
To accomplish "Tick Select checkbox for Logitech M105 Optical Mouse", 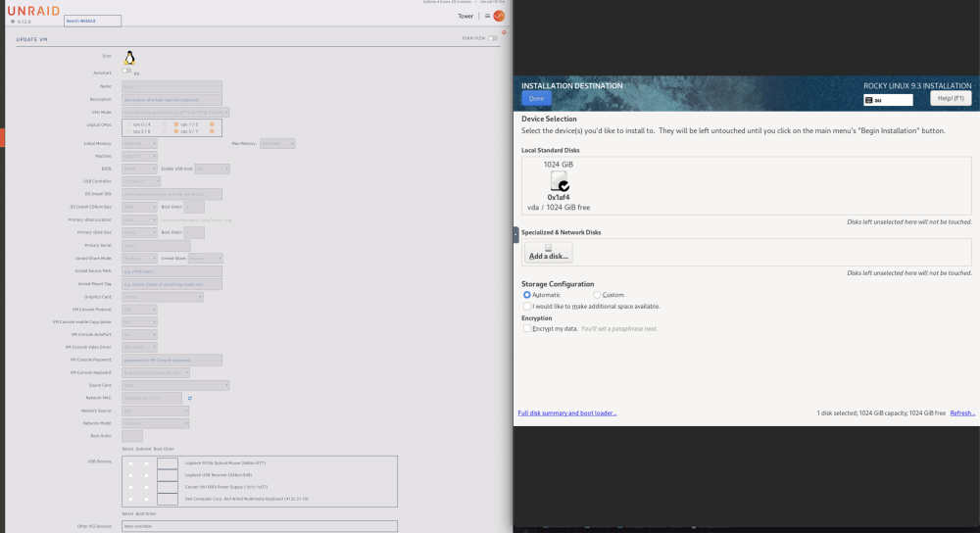I will coord(130,463).
